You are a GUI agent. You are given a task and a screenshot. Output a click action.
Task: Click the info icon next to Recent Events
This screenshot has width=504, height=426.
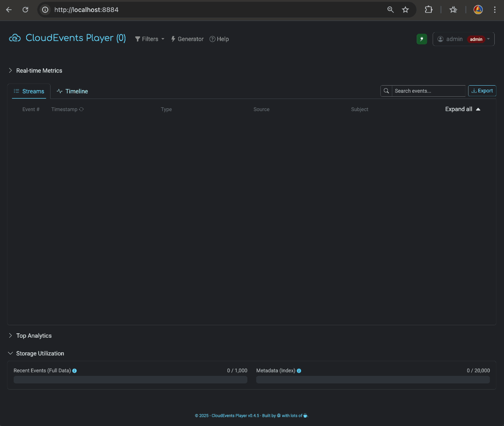click(74, 371)
